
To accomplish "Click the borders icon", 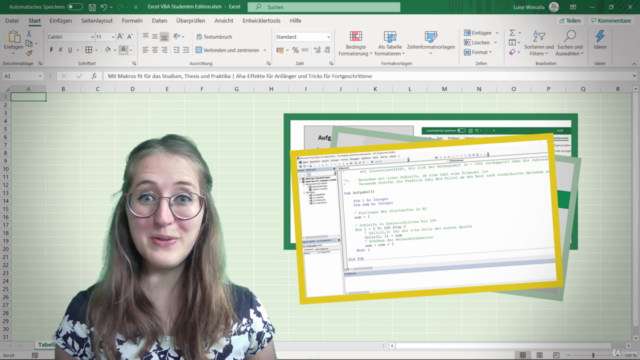I will (89, 50).
